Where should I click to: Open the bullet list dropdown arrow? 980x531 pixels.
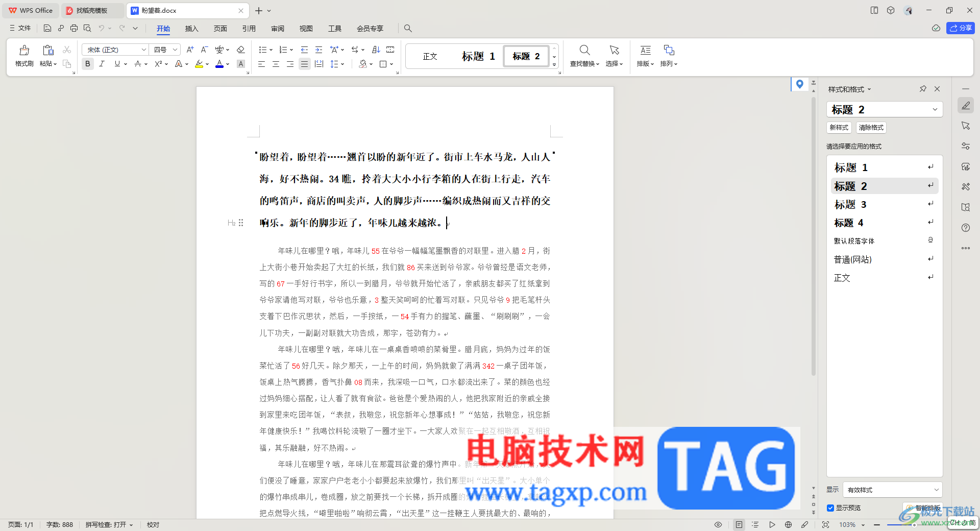tap(271, 50)
